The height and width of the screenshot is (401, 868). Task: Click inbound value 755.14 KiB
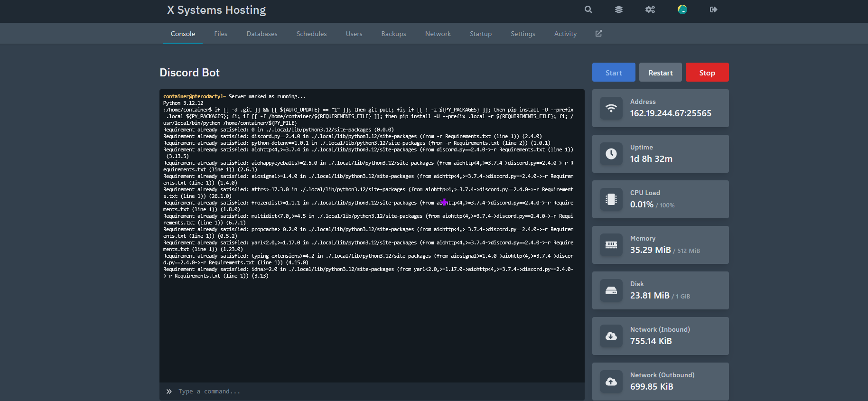[651, 341]
